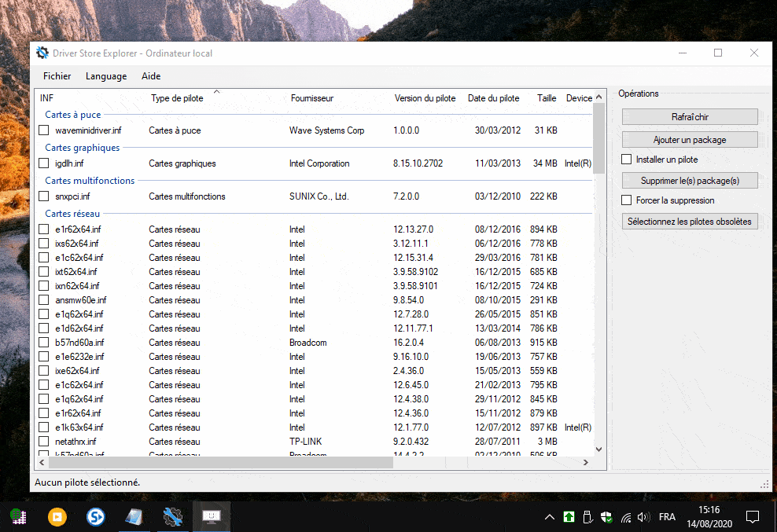Image resolution: width=777 pixels, height=532 pixels.
Task: Check the snxpci.inf driver checkbox
Action: (43, 196)
